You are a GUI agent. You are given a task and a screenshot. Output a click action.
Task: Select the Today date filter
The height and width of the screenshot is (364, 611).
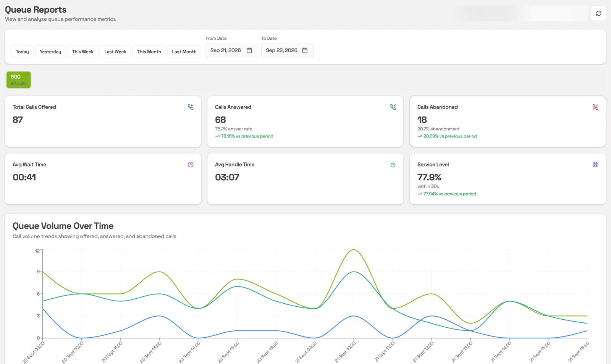tap(22, 52)
